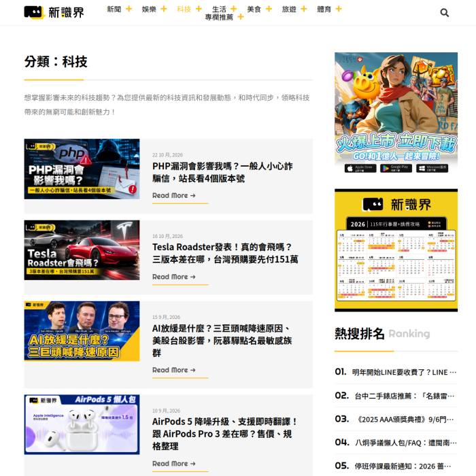476x476 pixels.
Task: Expand the plus next to 體育
Action: 339,9
